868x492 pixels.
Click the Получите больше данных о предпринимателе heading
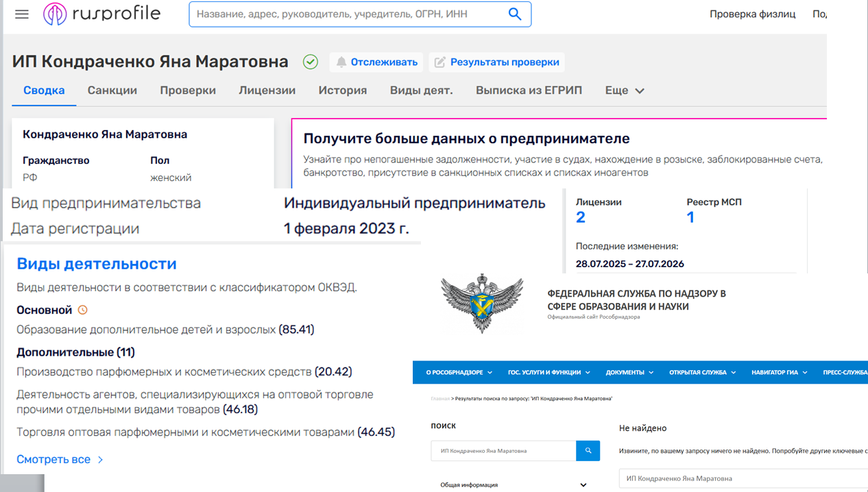[466, 138]
